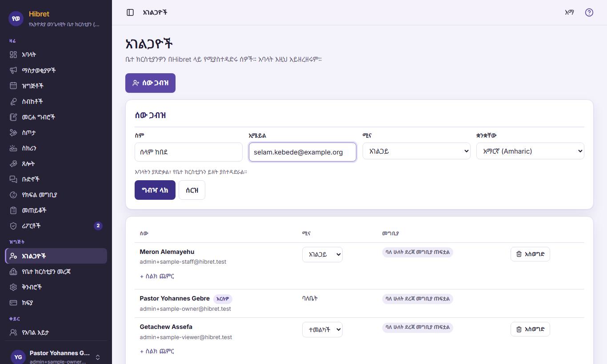This screenshot has height=364, width=607.
Task: Click the building icon for የቤተ ክርስቲያን መረጃ
Action: (x=13, y=272)
